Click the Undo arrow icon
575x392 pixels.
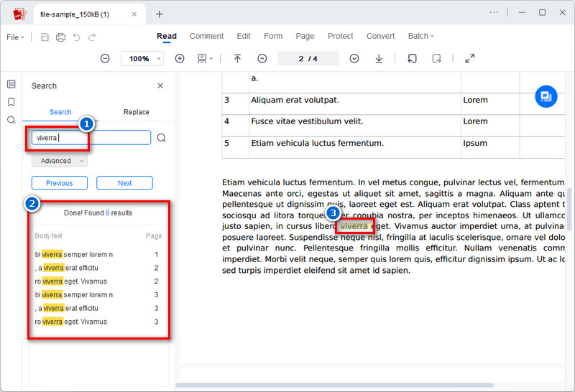point(76,37)
